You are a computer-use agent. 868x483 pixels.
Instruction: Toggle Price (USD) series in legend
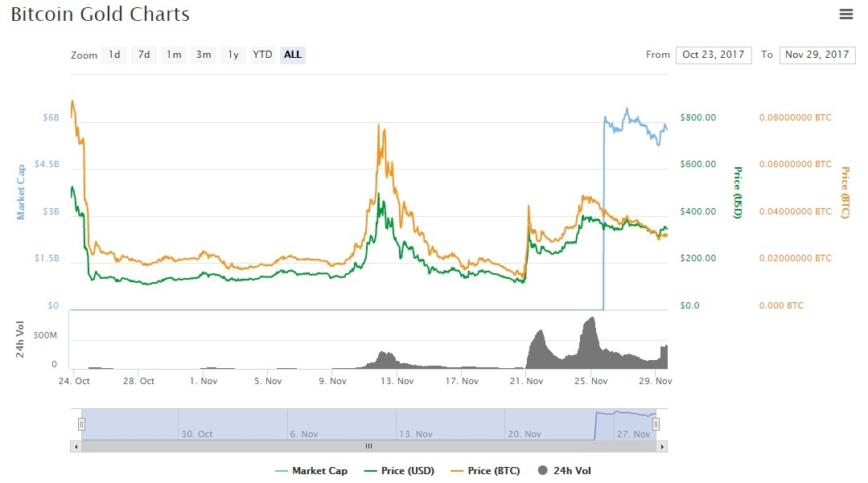399,471
